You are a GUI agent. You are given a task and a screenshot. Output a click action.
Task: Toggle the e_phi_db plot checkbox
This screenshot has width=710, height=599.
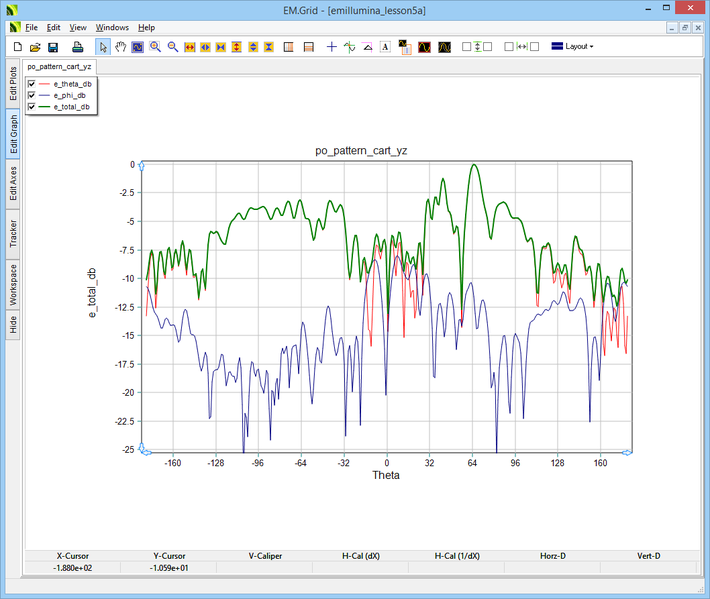[32, 95]
